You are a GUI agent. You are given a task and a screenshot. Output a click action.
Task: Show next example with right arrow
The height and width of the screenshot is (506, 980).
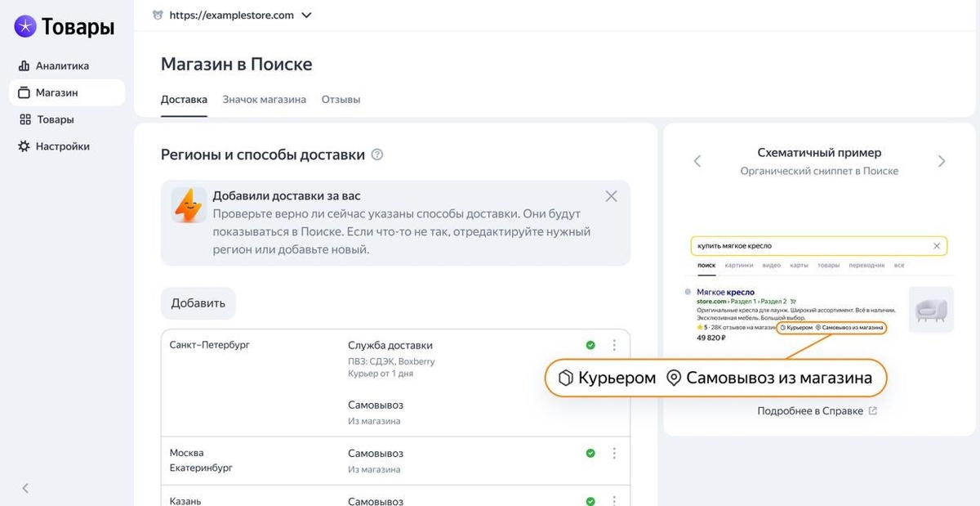(x=942, y=161)
